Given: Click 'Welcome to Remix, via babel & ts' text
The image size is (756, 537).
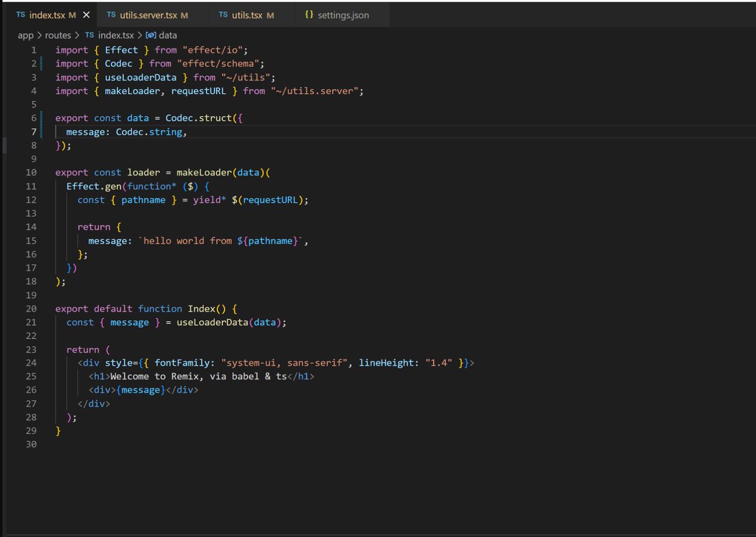Looking at the screenshot, I should [198, 376].
